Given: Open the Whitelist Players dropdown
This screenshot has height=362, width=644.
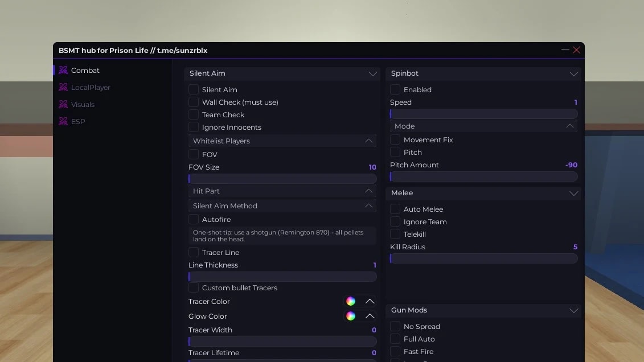Looking at the screenshot, I should coord(282,141).
